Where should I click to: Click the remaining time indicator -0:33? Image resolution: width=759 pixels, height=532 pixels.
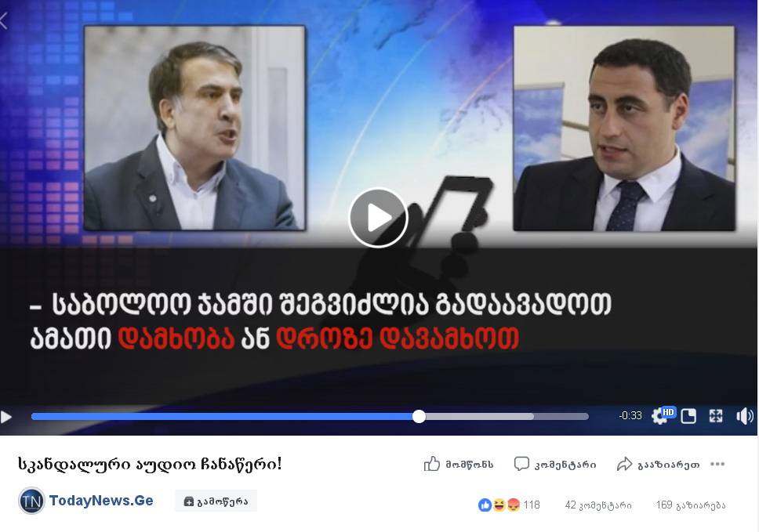point(630,415)
